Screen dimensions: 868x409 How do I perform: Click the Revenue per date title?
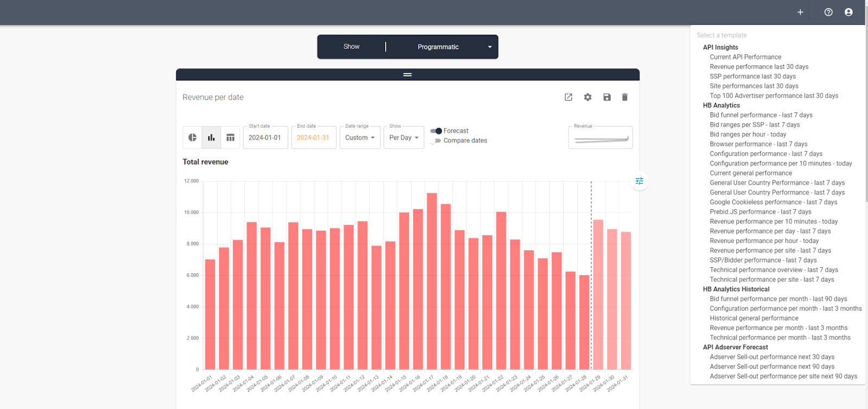tap(213, 97)
